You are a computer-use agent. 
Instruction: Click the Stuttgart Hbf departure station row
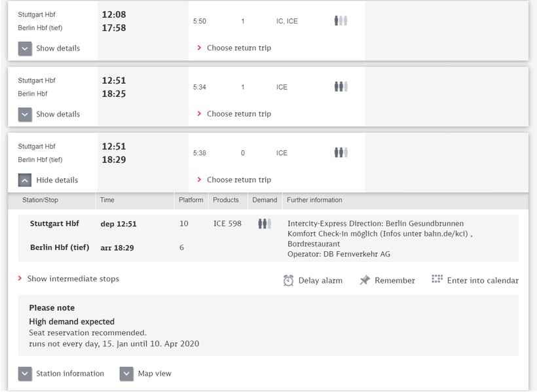(x=54, y=224)
